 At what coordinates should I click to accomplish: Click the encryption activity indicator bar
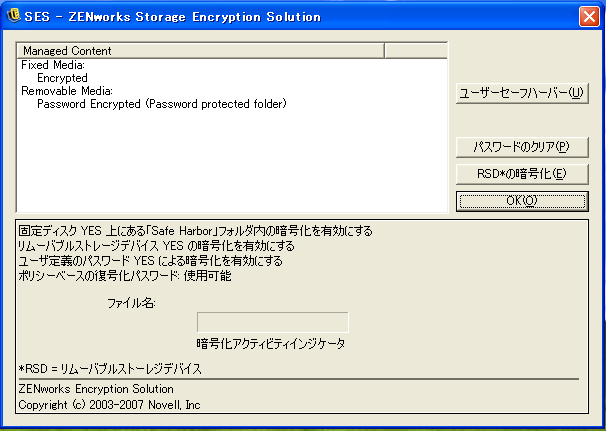coord(273,322)
